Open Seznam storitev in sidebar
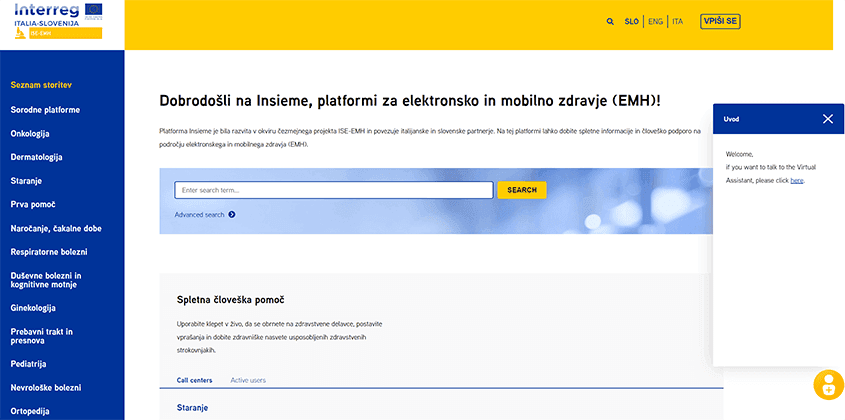Screen dimensions: 845x420 point(41,85)
